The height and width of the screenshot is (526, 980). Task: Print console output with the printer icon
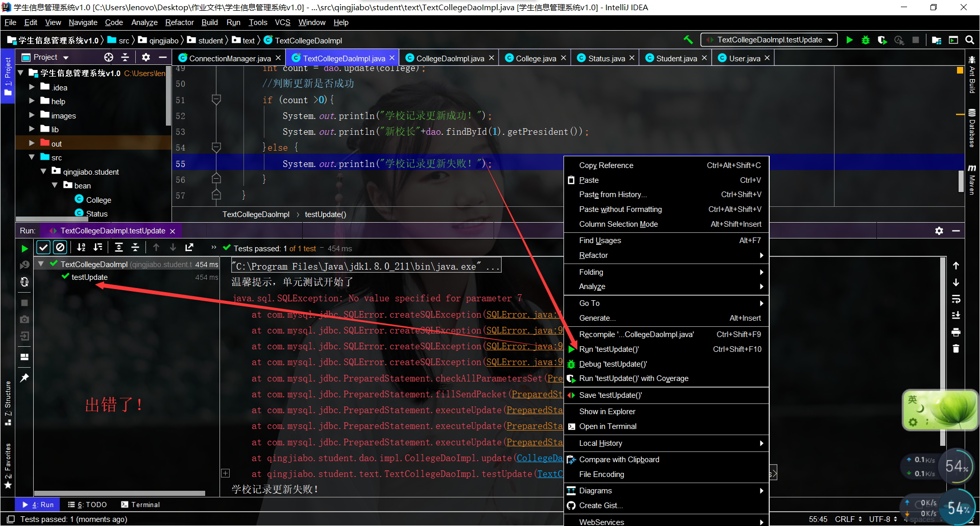tap(956, 332)
